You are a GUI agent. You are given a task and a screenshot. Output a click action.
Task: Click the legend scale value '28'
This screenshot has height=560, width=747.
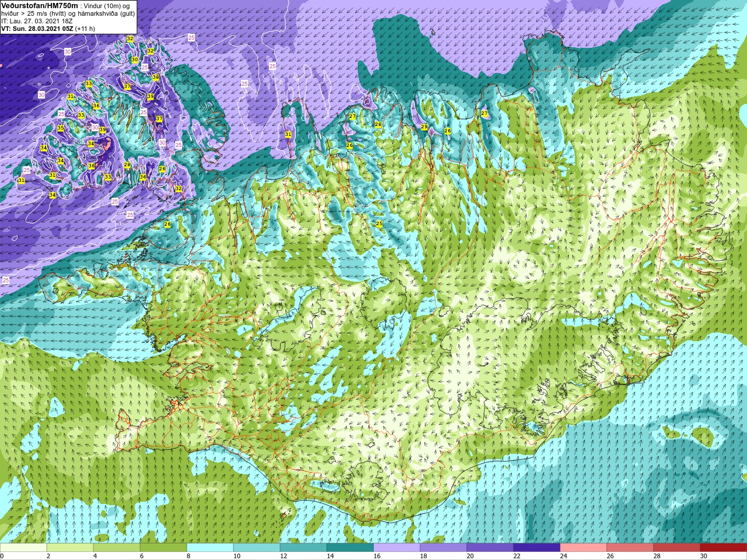pyautogui.click(x=657, y=556)
